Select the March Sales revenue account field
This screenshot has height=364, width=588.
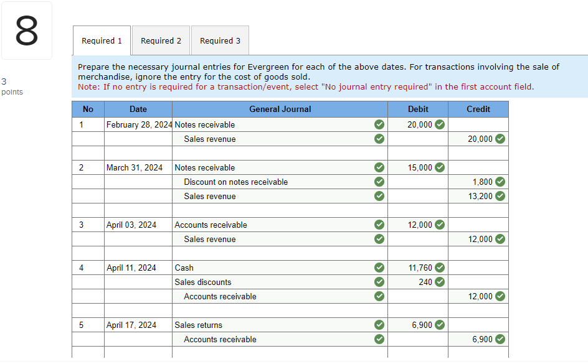pyautogui.click(x=280, y=196)
